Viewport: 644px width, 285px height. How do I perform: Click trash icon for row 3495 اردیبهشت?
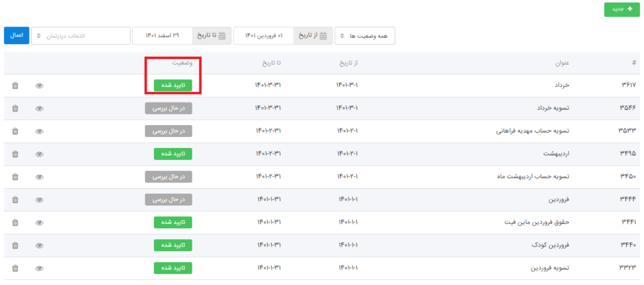click(15, 154)
